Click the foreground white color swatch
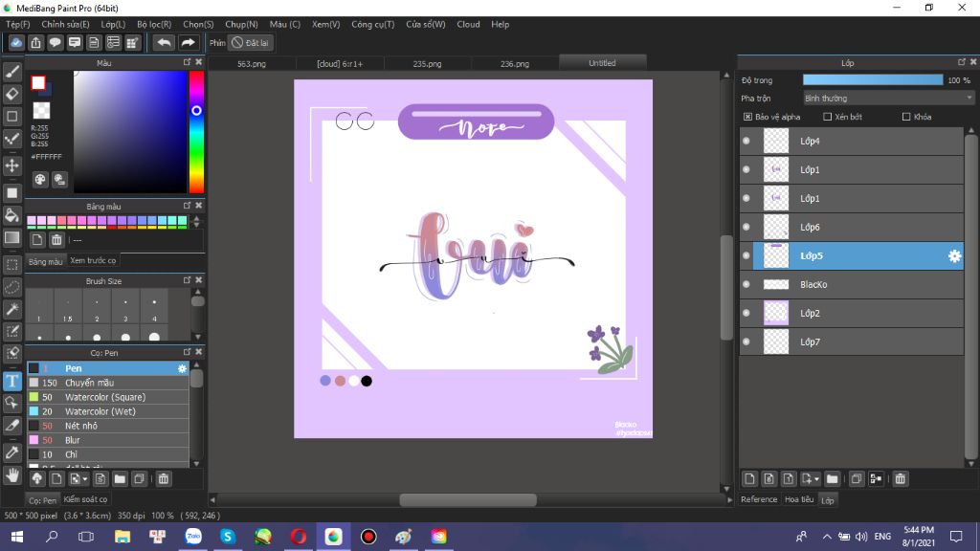Image resolution: width=980 pixels, height=551 pixels. [38, 82]
